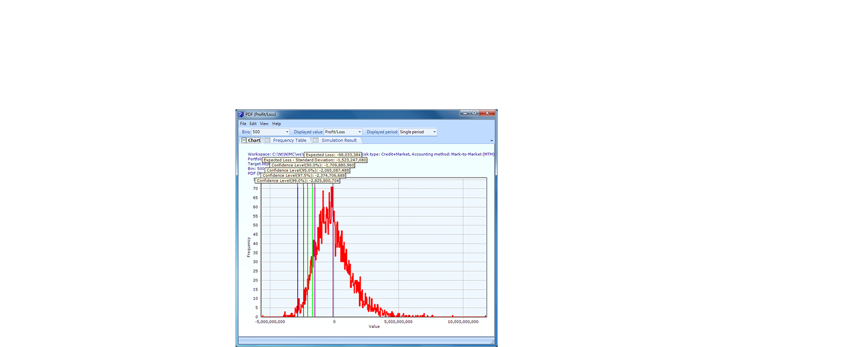Minimize the PDF (Profit/Loss) window

click(x=465, y=113)
